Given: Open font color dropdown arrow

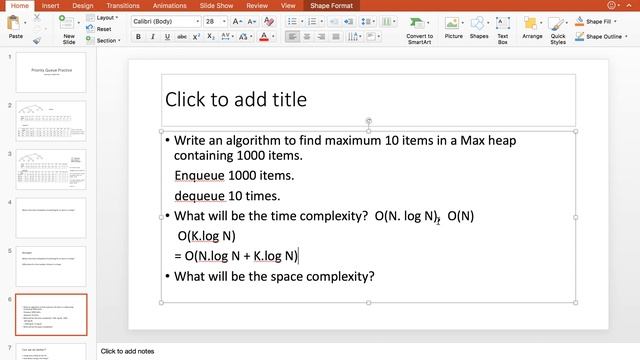Looking at the screenshot, I should pyautogui.click(x=273, y=37).
